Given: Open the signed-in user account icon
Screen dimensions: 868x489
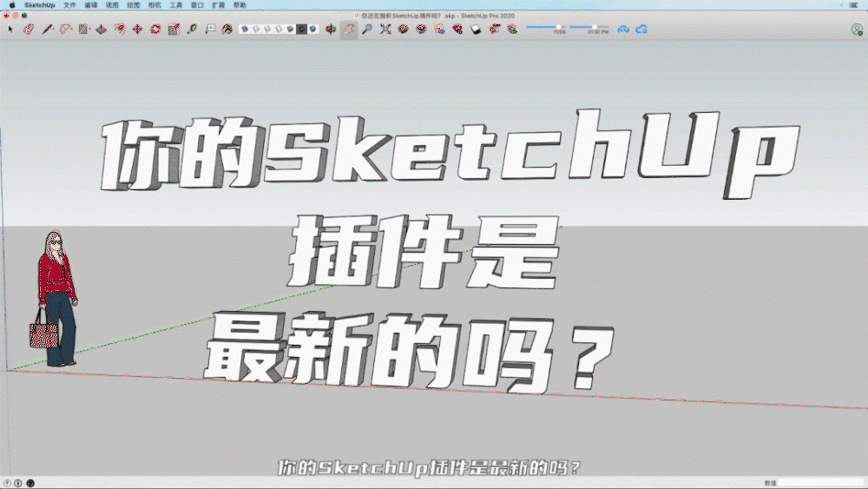Looking at the screenshot, I should [x=857, y=29].
